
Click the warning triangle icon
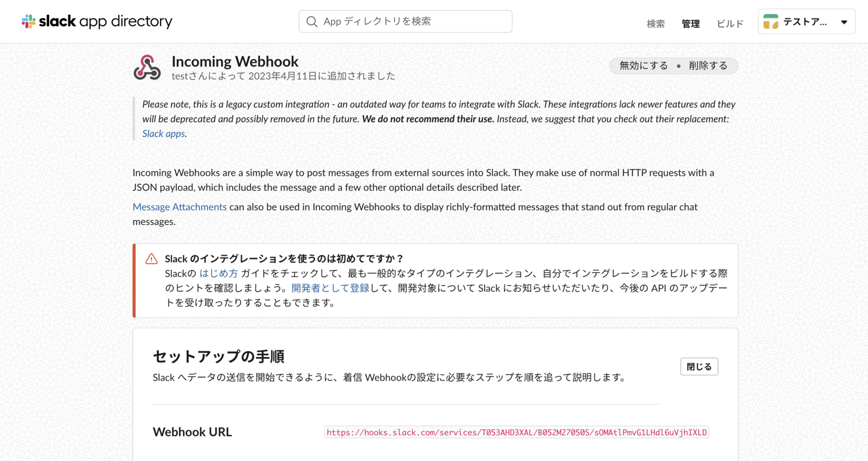click(151, 259)
